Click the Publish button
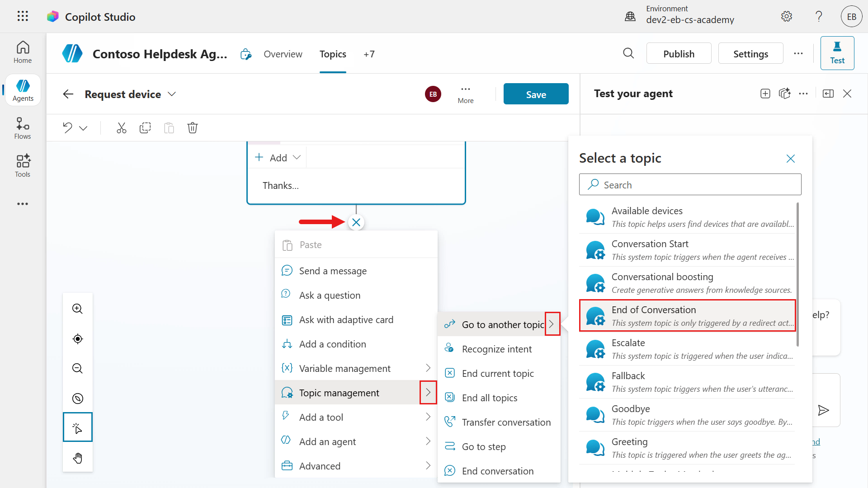868x488 pixels. pyautogui.click(x=679, y=53)
